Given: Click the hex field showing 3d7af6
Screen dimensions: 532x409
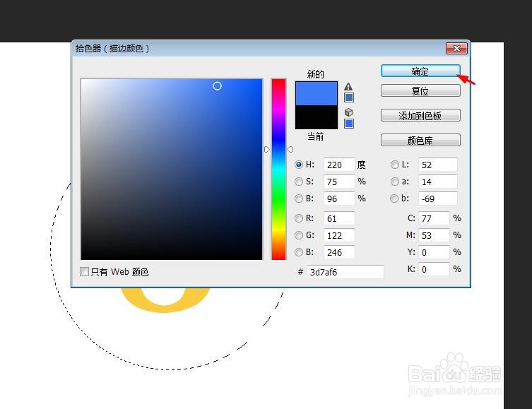Looking at the screenshot, I should click(345, 272).
